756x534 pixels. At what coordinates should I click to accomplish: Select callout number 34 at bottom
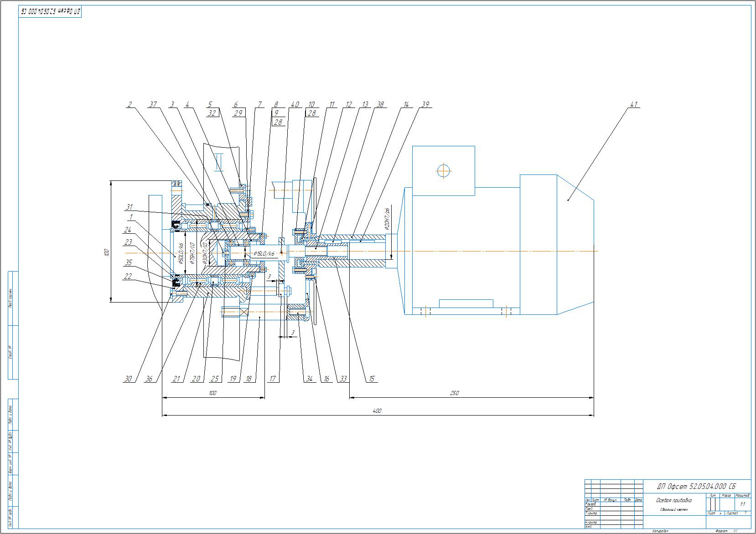coord(309,379)
